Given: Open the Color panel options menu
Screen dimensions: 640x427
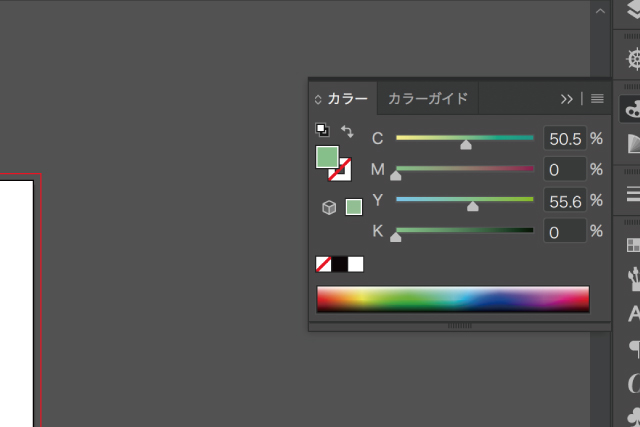Looking at the screenshot, I should coord(597,99).
